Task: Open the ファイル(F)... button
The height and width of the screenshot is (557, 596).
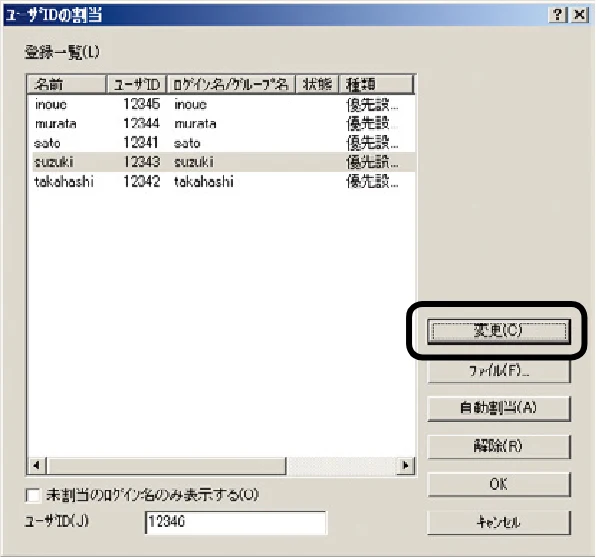Action: click(499, 370)
